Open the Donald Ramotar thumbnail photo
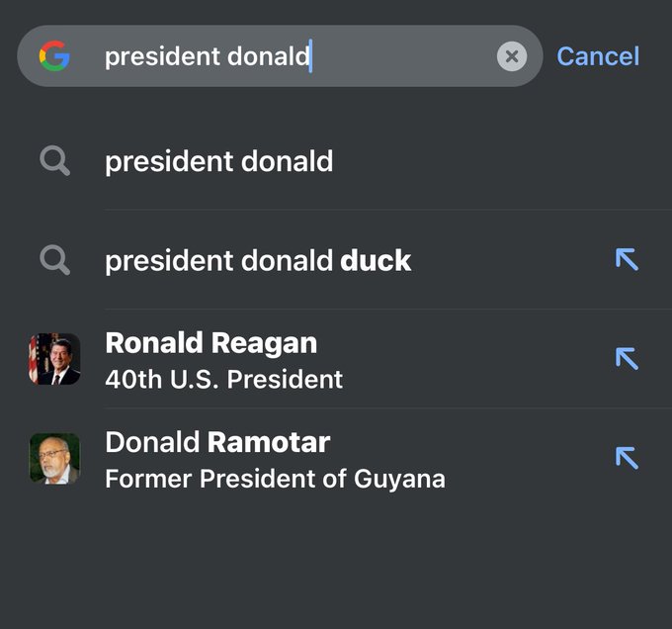 tap(54, 458)
